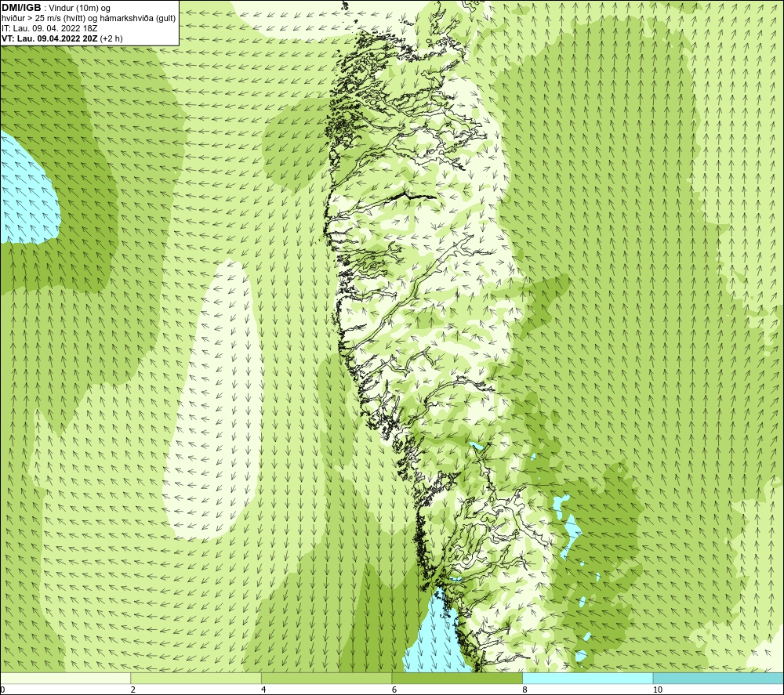Select the 2–4 m/s light green scale segment

(196, 678)
